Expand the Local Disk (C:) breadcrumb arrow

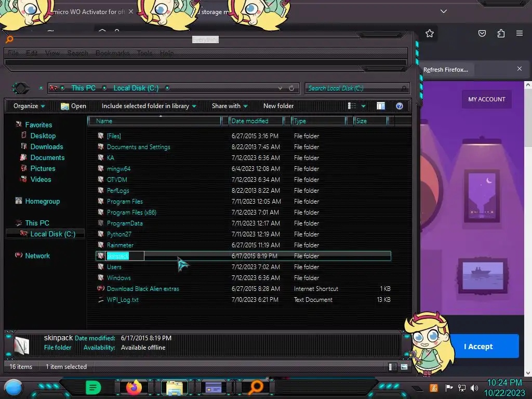[x=167, y=88]
